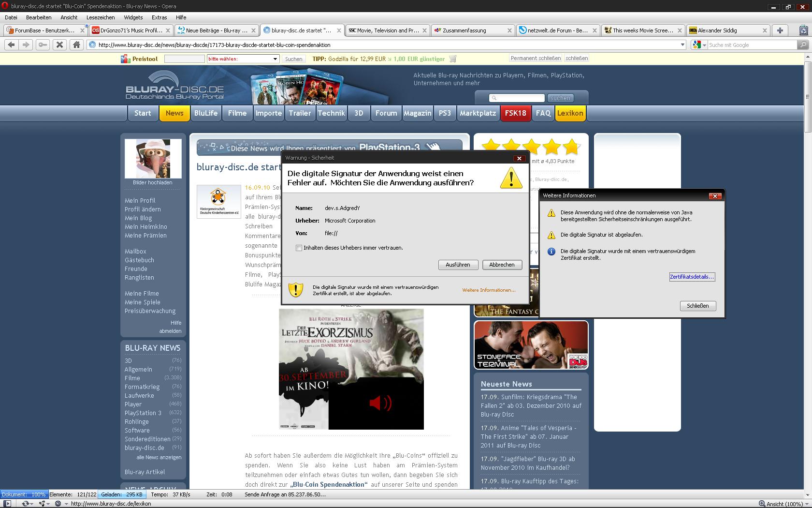Check 'Inhalten dieses Urhebers immer vertrauen'
Screen dimensions: 812x508
(x=299, y=248)
